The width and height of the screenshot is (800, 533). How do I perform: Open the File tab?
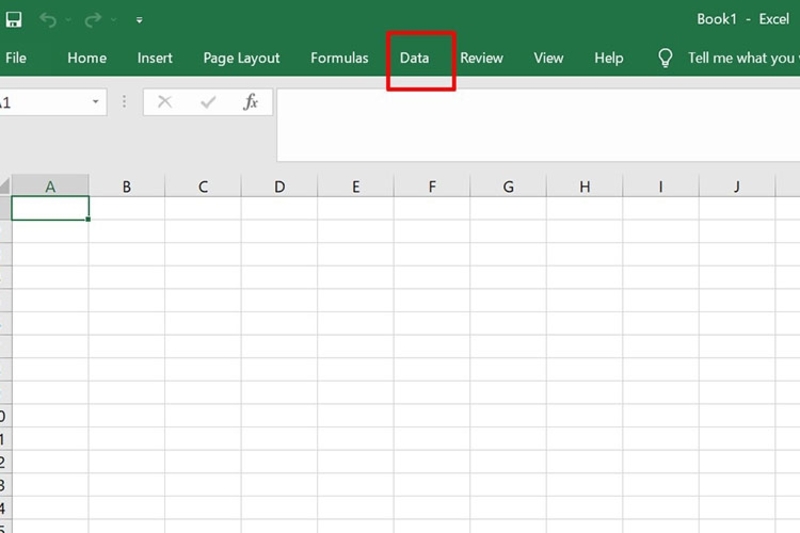click(16, 58)
